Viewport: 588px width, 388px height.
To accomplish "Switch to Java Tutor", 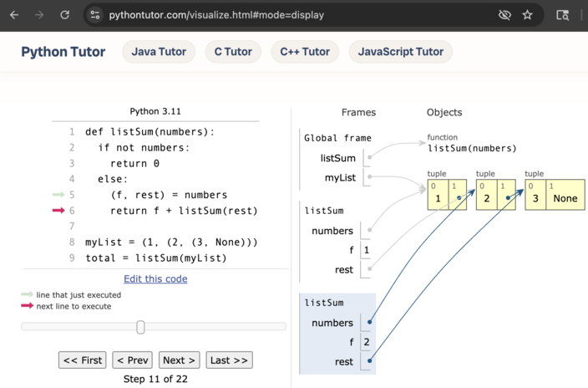I will [x=159, y=52].
